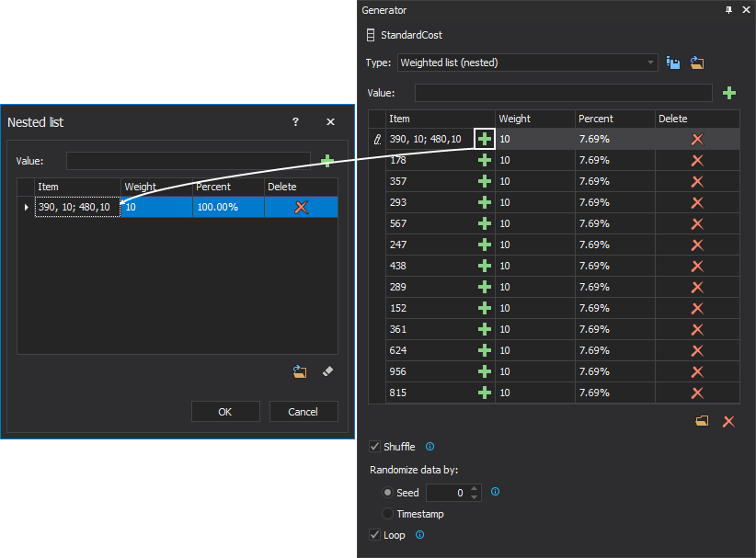Image resolution: width=756 pixels, height=558 pixels.
Task: Sort by the Weight column in Generator
Action: click(534, 119)
